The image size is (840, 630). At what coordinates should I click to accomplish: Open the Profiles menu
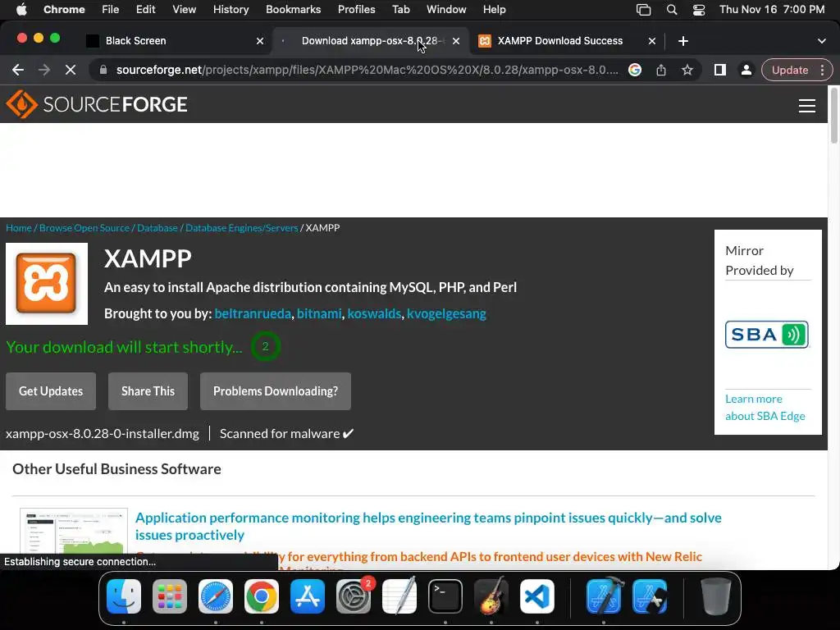tap(356, 10)
